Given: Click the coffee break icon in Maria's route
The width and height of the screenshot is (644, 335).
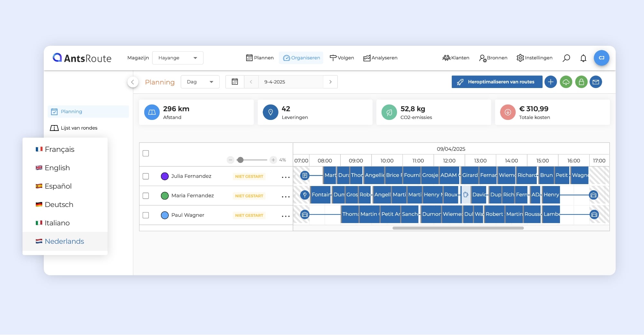Looking at the screenshot, I should 466,195.
